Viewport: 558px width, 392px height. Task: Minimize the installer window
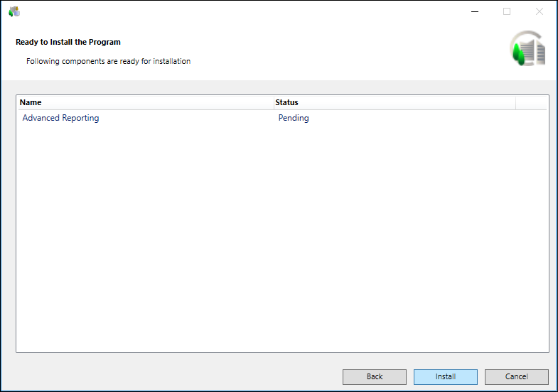474,11
